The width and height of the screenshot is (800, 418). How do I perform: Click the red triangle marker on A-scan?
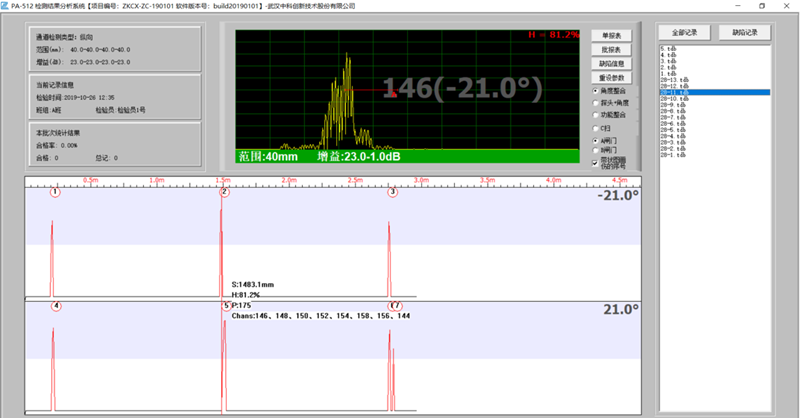[x=394, y=95]
